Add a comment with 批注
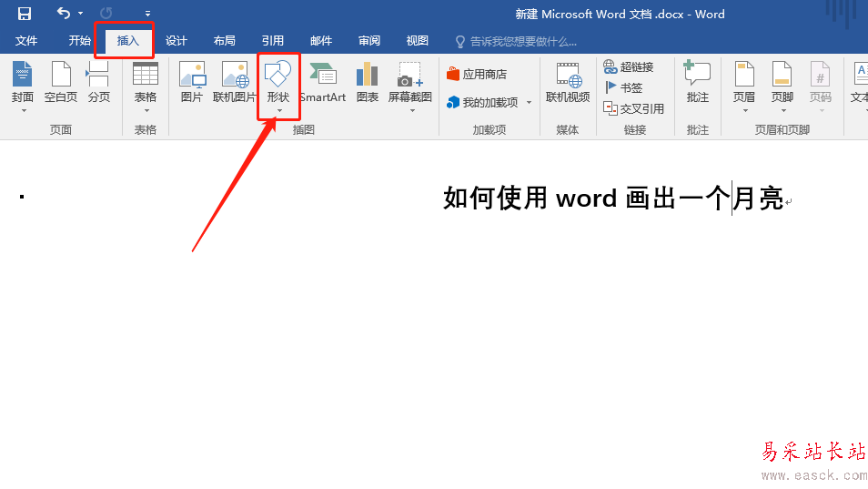Viewport: 868px width, 489px height. pyautogui.click(x=698, y=82)
